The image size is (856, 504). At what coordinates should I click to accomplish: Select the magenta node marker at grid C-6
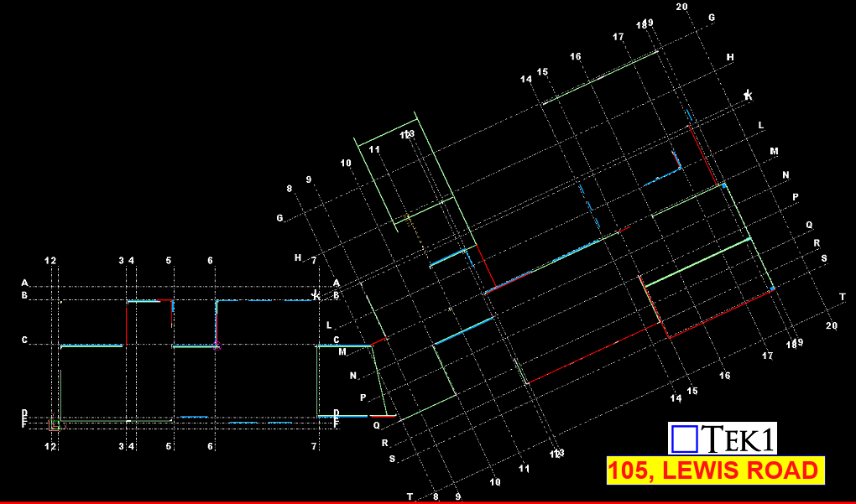(x=217, y=346)
